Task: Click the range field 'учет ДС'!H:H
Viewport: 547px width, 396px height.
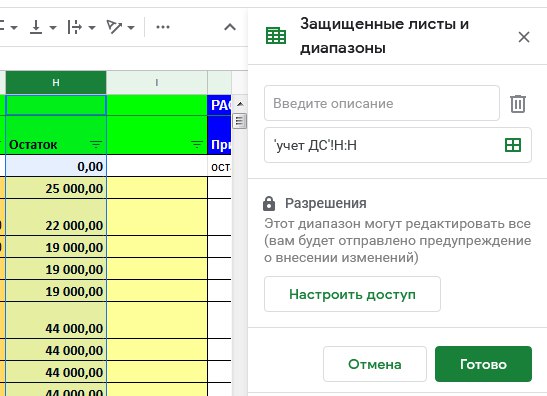Action: [x=384, y=145]
